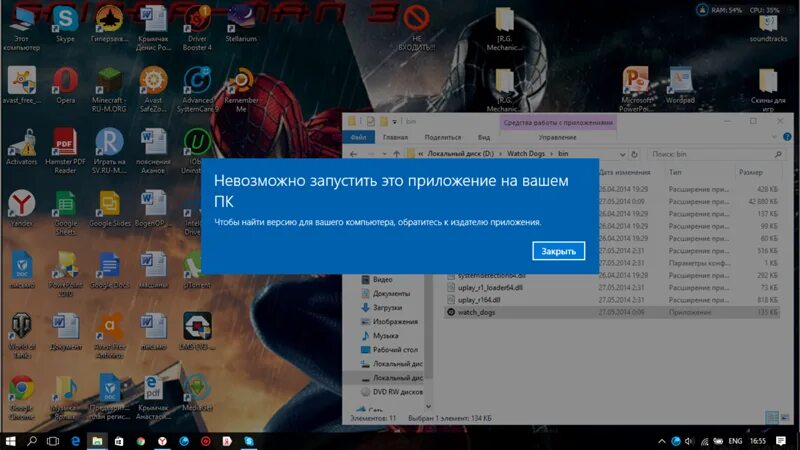Viewport: 800px width, 450px height.
Task: Select the Yandex desktop icon
Action: tap(21, 209)
